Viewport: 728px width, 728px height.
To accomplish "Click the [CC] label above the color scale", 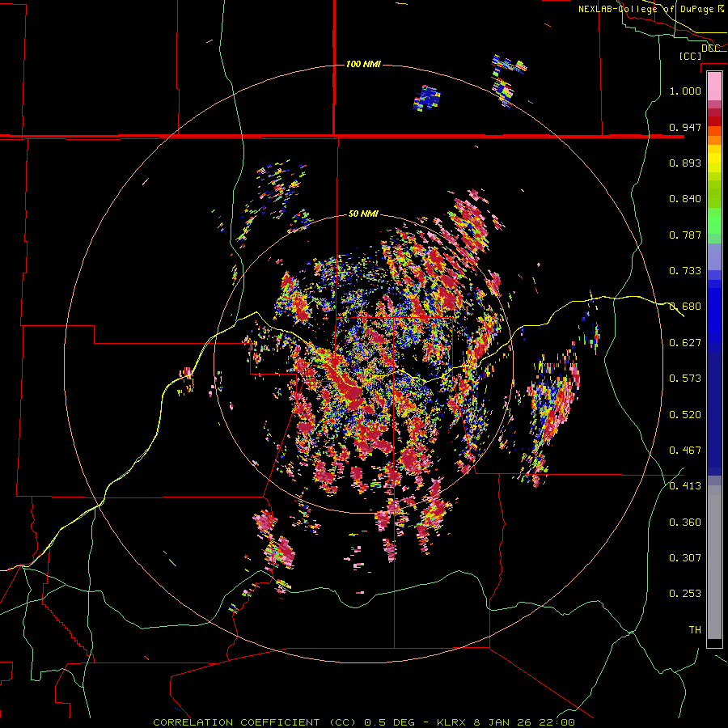I will [691, 56].
